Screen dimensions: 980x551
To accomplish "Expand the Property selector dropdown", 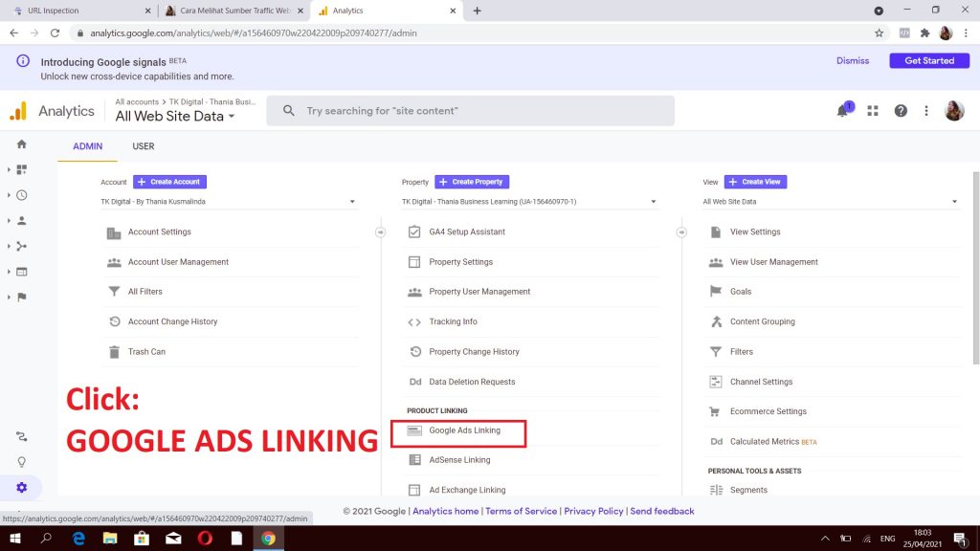I will [x=529, y=202].
